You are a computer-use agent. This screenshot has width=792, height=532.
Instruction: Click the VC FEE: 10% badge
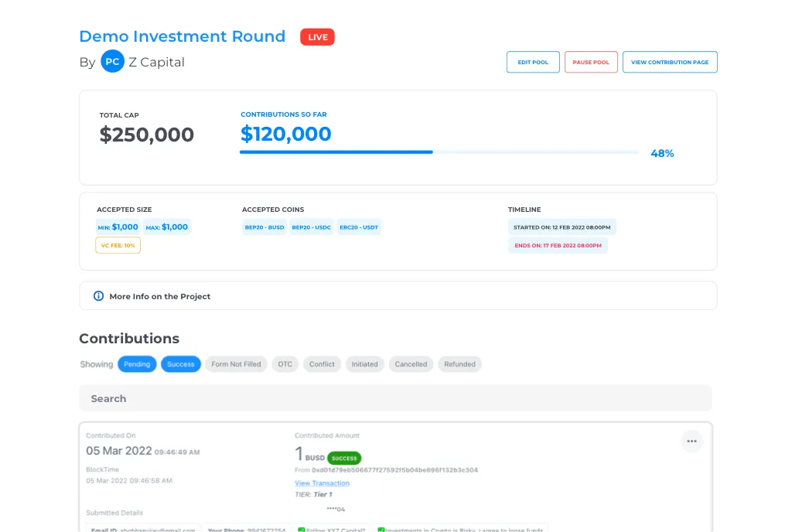(118, 245)
